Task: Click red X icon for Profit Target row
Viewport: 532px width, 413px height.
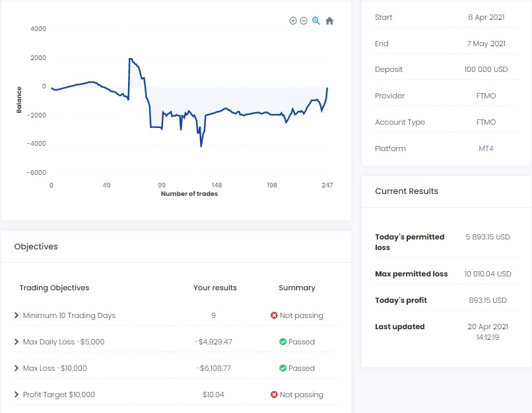Action: pos(274,395)
